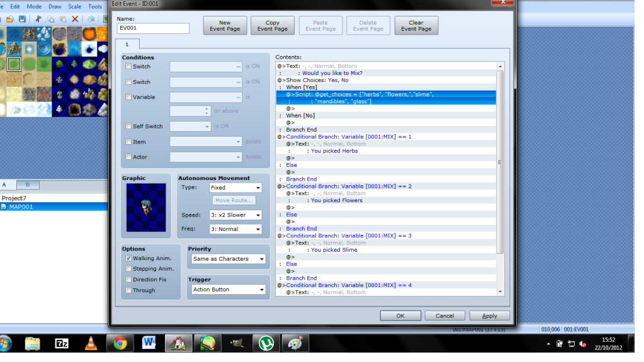The image size is (644, 362).
Task: Click the Undo arrow toolbar icon
Action: point(91,20)
